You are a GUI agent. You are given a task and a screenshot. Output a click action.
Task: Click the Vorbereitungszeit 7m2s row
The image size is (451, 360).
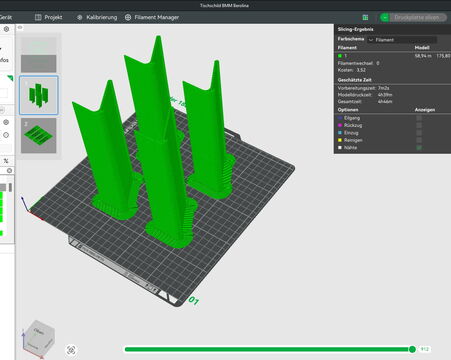(363, 88)
